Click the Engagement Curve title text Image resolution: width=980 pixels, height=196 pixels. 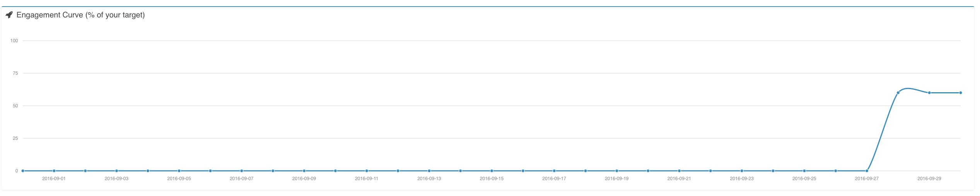point(80,15)
